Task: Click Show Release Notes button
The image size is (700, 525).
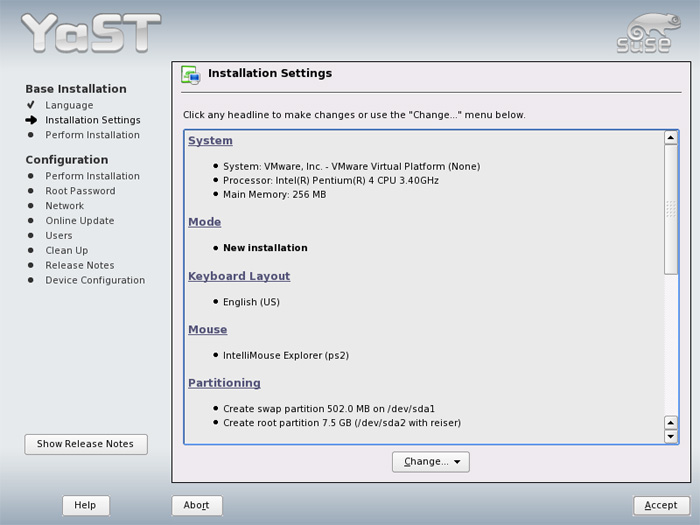Action: coord(86,444)
